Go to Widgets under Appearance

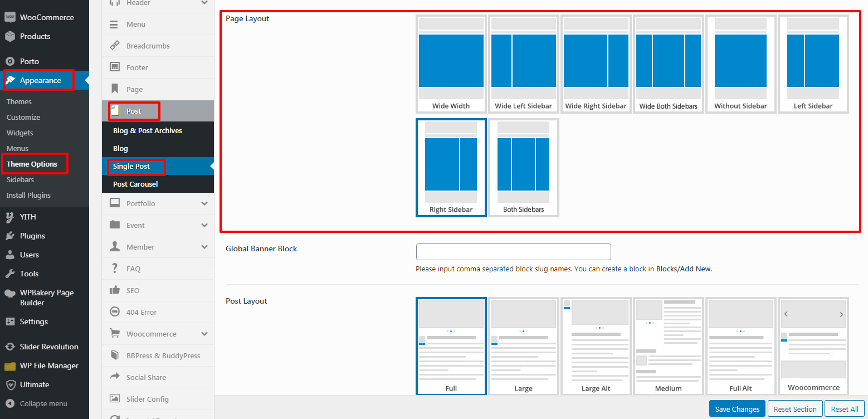click(20, 133)
